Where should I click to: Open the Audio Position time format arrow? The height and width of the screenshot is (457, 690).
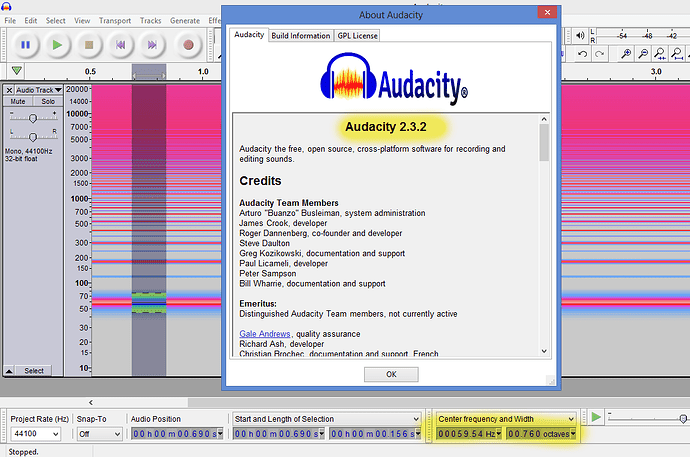(220, 434)
